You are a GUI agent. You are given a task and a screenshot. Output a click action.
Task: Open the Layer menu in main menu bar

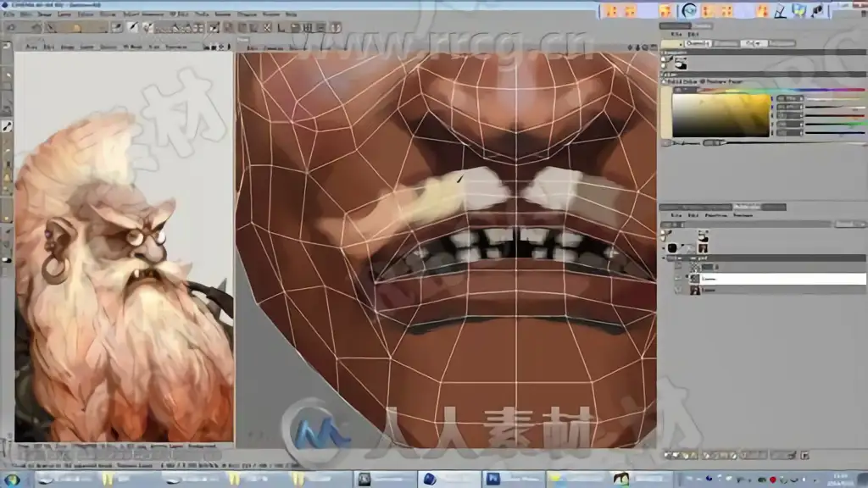64,14
